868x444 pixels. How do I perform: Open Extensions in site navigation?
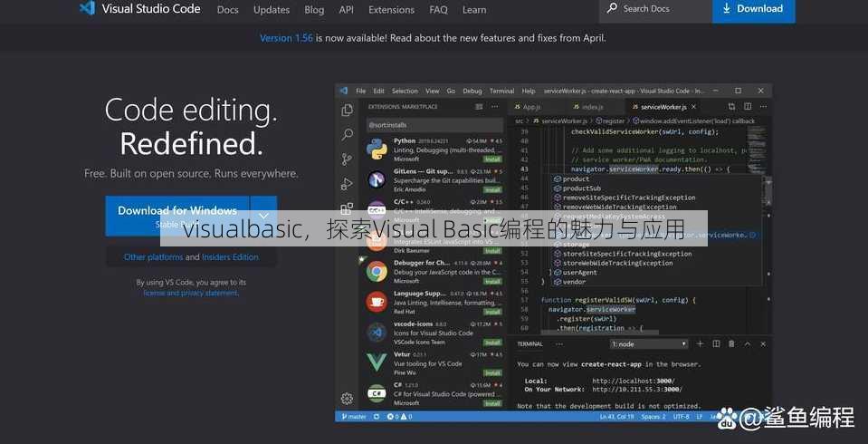pos(391,9)
